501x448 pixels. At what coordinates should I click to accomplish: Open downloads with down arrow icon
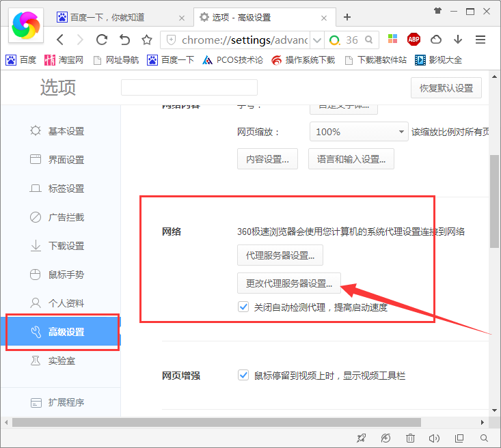458,40
